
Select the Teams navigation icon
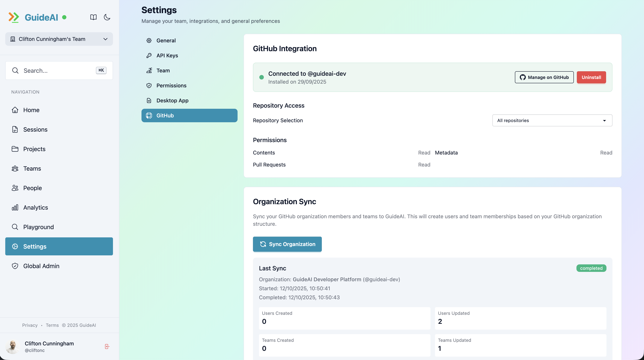[x=15, y=168]
